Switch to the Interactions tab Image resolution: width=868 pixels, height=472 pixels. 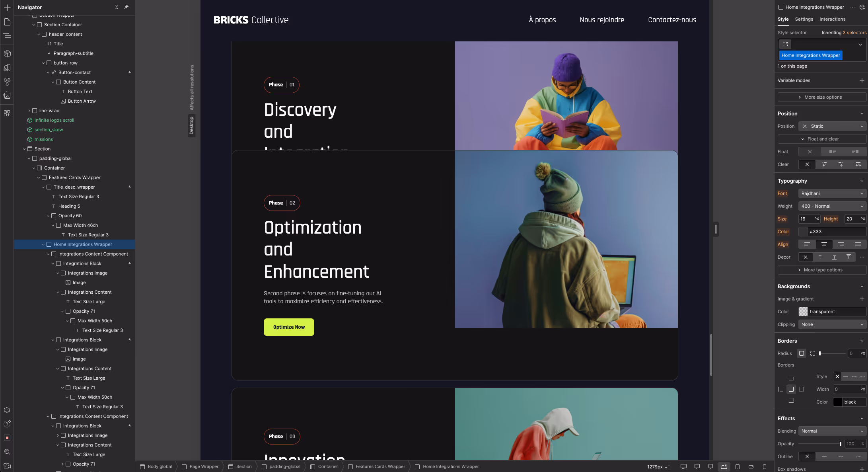point(832,19)
